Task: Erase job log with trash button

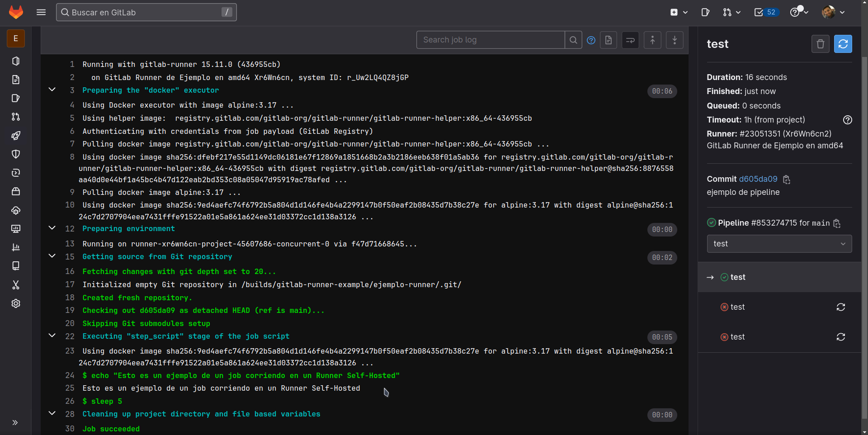Action: 821,44
